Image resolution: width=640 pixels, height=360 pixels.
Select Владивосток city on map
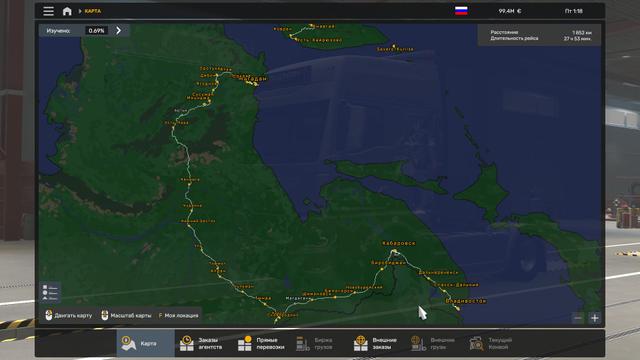[x=465, y=301]
